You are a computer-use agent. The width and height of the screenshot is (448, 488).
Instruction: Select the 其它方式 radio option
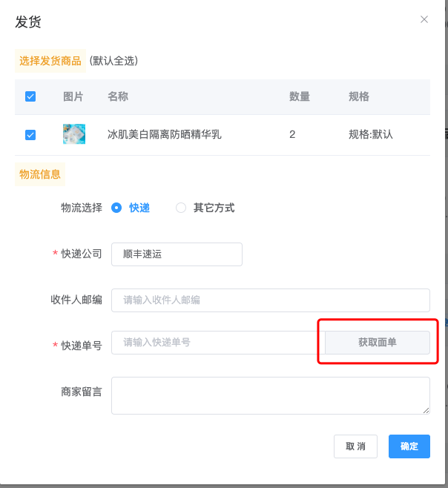[181, 208]
